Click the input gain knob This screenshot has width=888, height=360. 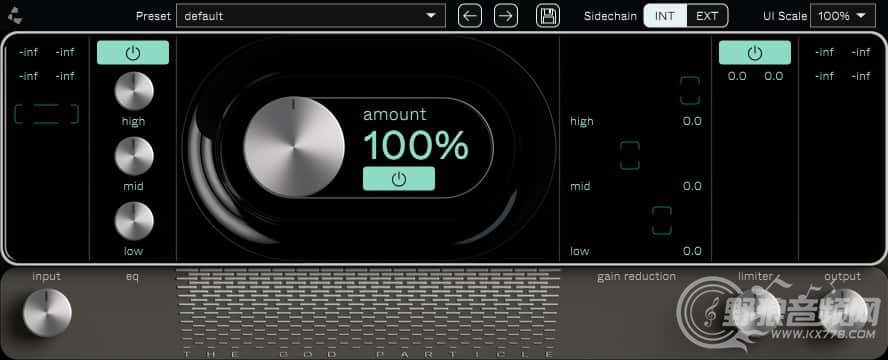(48, 312)
